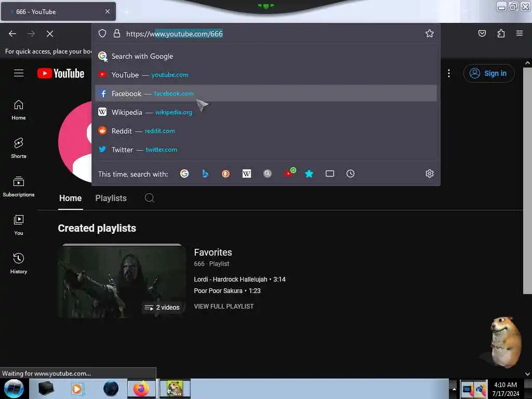Image resolution: width=532 pixels, height=399 pixels.
Task: Pick the Facebook facebook.com suggestion
Action: tap(266, 94)
